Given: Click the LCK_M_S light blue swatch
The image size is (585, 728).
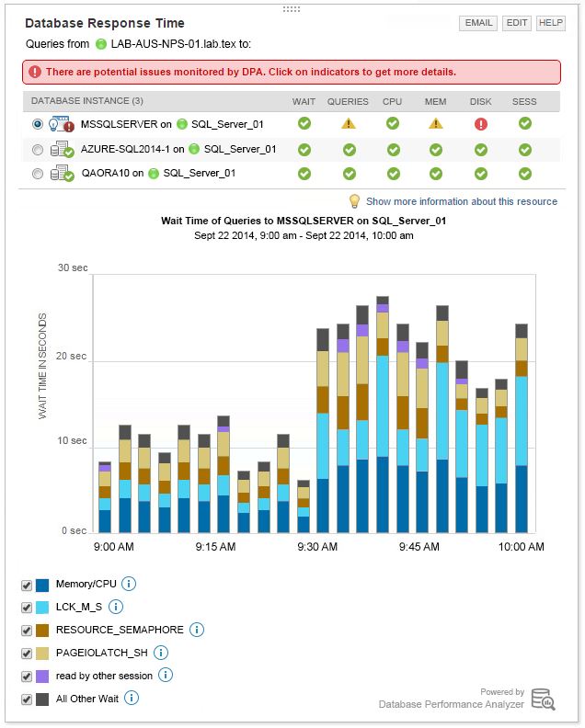Looking at the screenshot, I should pos(42,608).
